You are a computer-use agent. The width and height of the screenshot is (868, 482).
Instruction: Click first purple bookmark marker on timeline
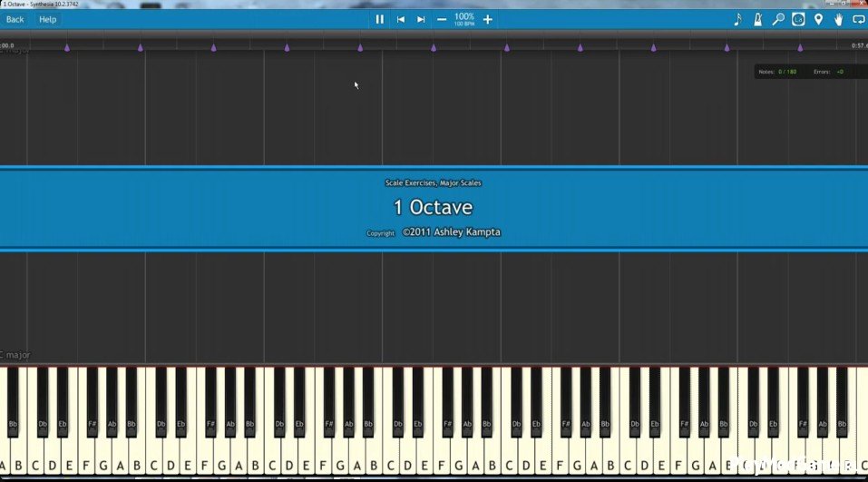(67, 47)
